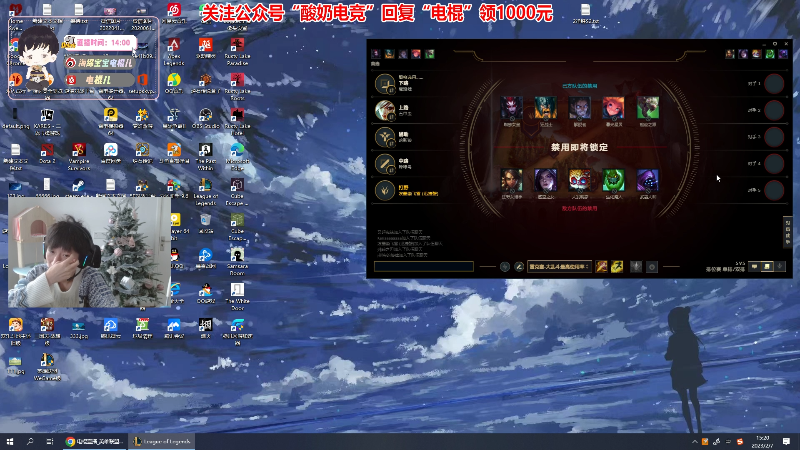Viewport: 800px width, 450px height.
Task: Select the Flash summoner spell slot
Action: click(x=617, y=266)
